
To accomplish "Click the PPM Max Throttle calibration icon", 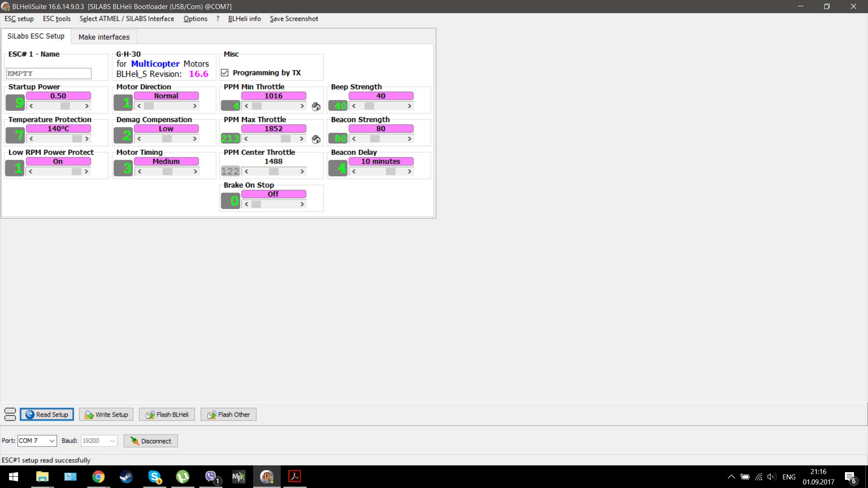I will [316, 139].
